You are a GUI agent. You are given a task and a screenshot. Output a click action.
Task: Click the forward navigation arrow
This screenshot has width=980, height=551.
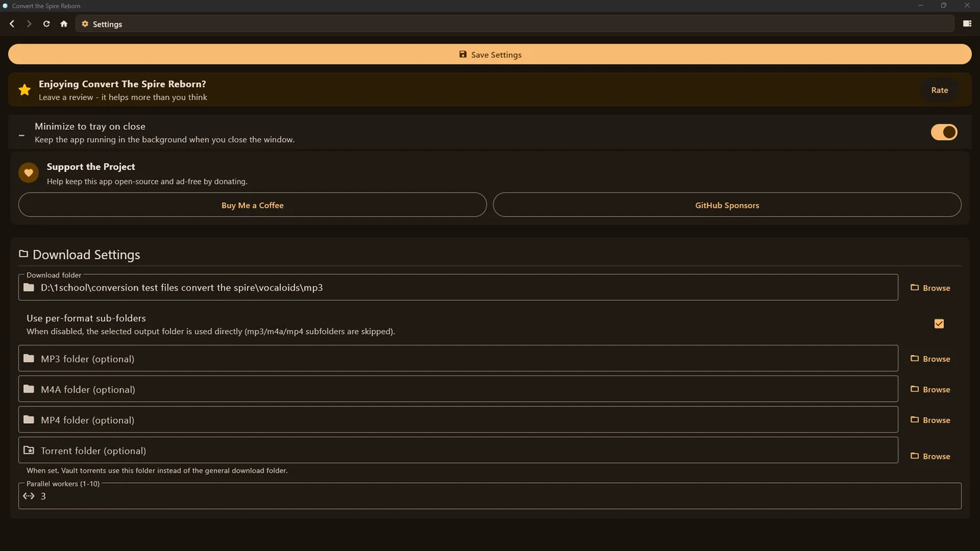pos(29,24)
